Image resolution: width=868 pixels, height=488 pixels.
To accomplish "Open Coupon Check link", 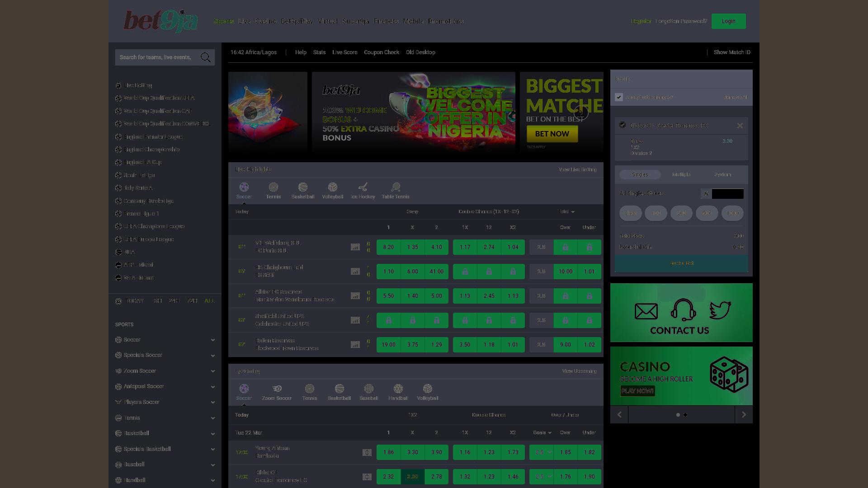I will pyautogui.click(x=382, y=52).
